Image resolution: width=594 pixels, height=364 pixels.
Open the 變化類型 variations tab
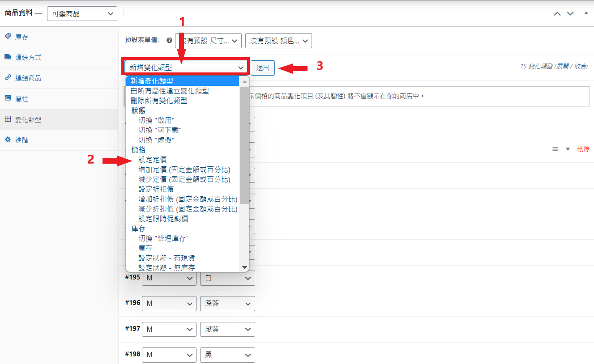[59, 119]
